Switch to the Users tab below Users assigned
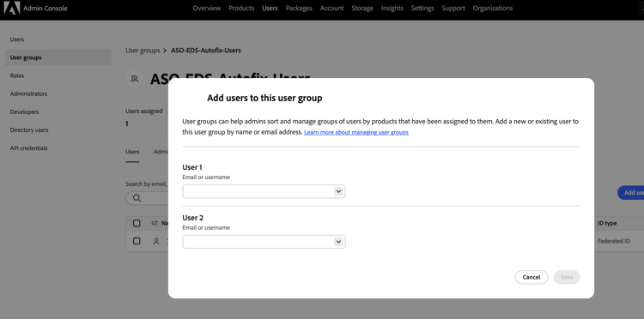Screen dimensions: 644x319 coord(132,152)
